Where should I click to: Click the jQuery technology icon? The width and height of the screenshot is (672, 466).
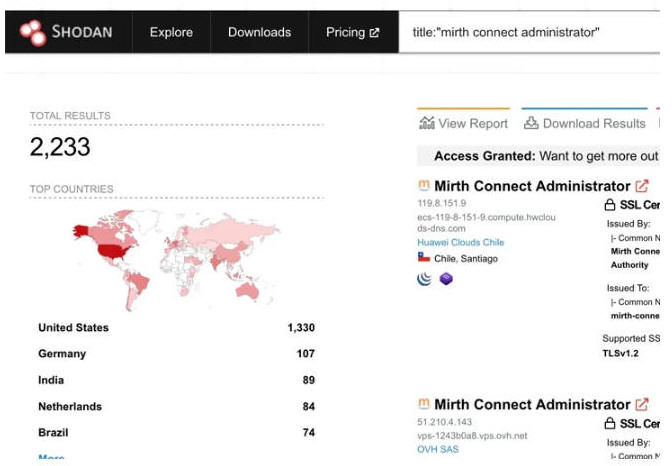tap(424, 279)
